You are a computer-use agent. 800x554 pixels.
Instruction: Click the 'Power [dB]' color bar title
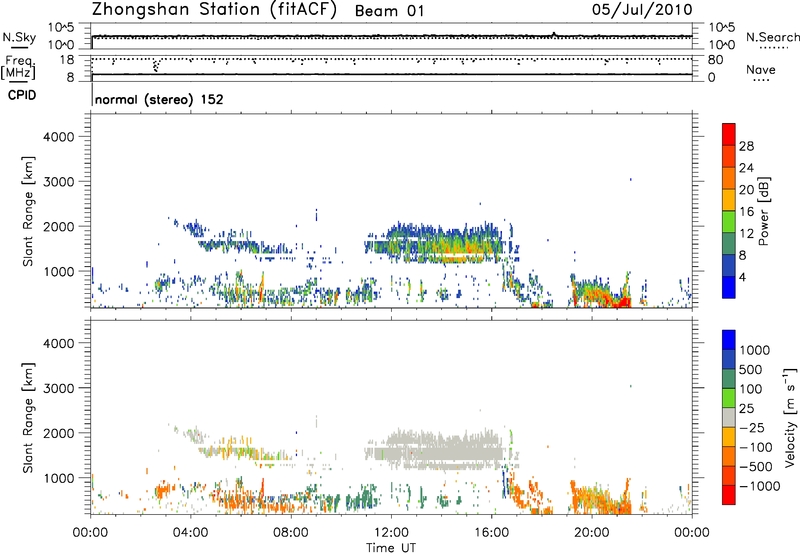[763, 211]
